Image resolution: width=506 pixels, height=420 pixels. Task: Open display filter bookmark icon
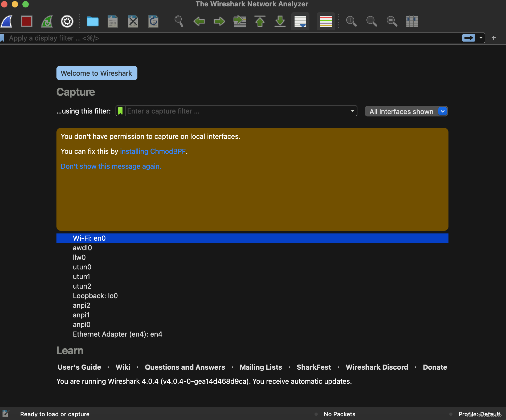[x=2, y=38]
